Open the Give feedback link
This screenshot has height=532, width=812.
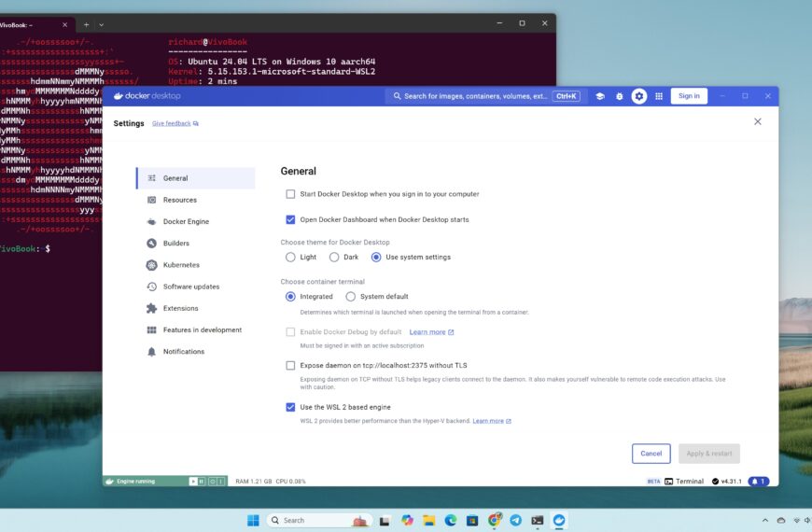[x=175, y=123]
